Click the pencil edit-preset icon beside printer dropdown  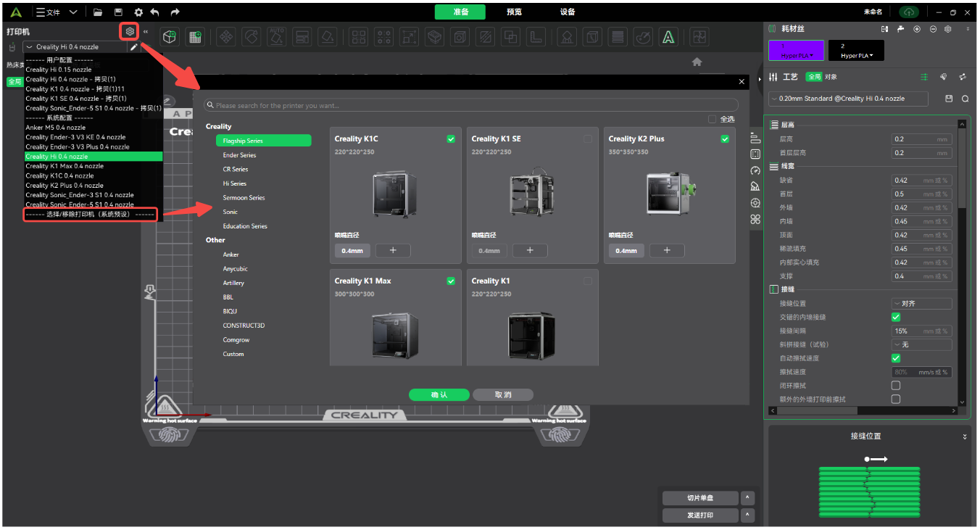click(133, 46)
